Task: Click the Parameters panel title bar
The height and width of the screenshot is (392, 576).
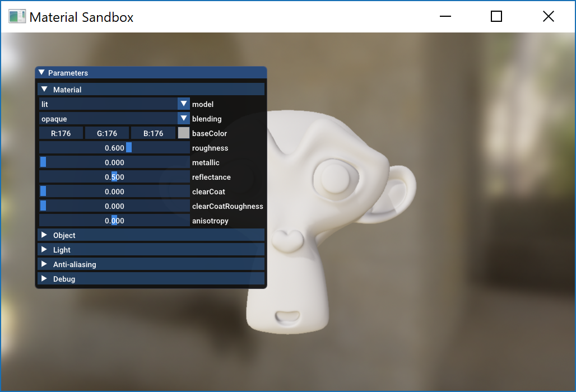Action: (151, 73)
